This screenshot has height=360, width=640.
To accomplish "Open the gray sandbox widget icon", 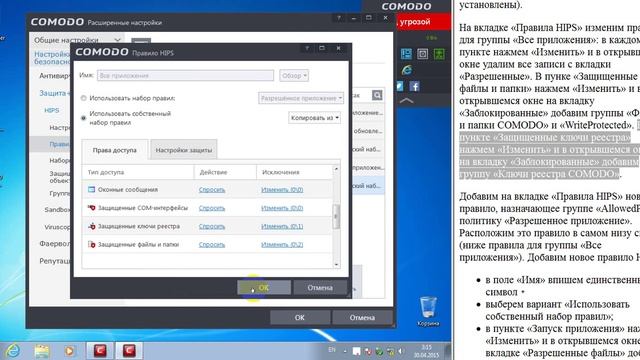I will tap(422, 54).
